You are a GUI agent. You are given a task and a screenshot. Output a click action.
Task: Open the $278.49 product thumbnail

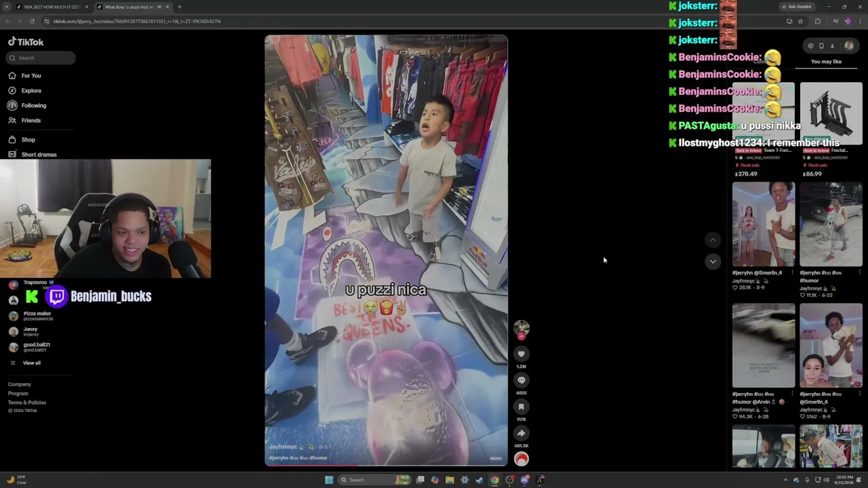[x=764, y=114]
